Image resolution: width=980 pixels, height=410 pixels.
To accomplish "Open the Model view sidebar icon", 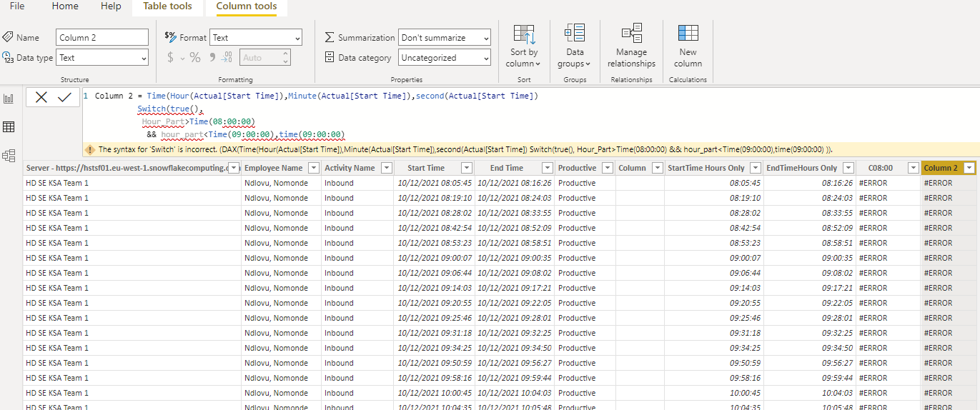I will click(9, 155).
